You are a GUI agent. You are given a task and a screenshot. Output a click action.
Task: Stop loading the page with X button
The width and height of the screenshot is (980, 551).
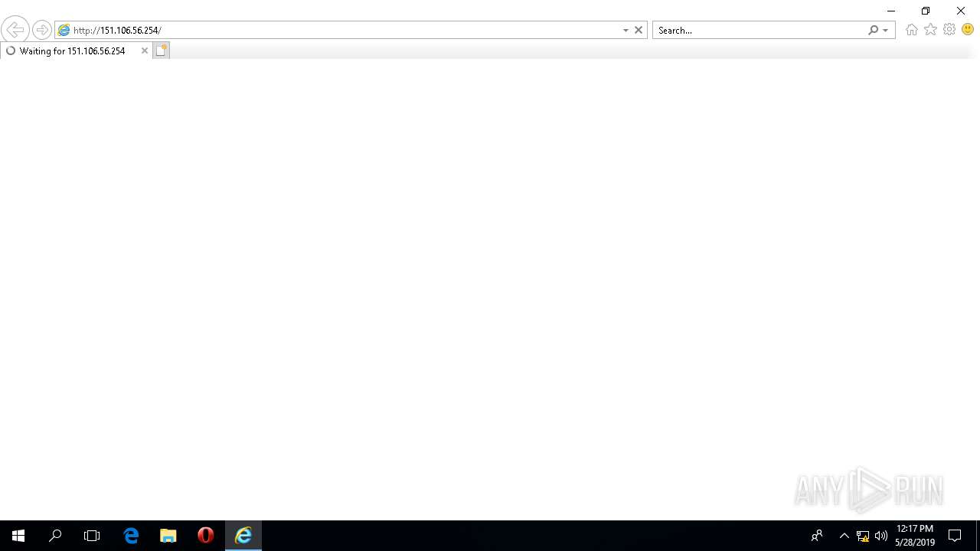pos(639,30)
